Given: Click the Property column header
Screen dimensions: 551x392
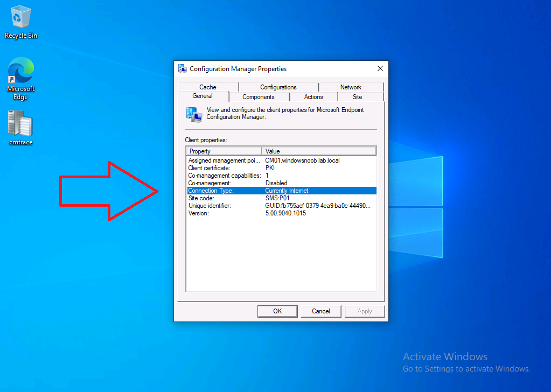Looking at the screenshot, I should (x=224, y=151).
